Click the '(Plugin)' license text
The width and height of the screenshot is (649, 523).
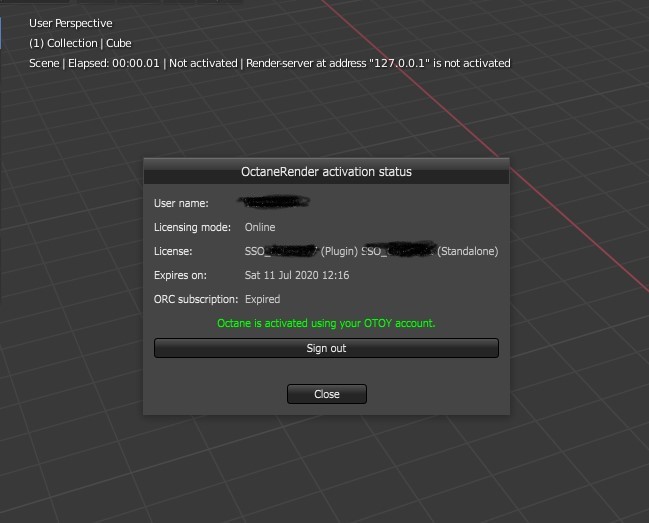point(339,251)
